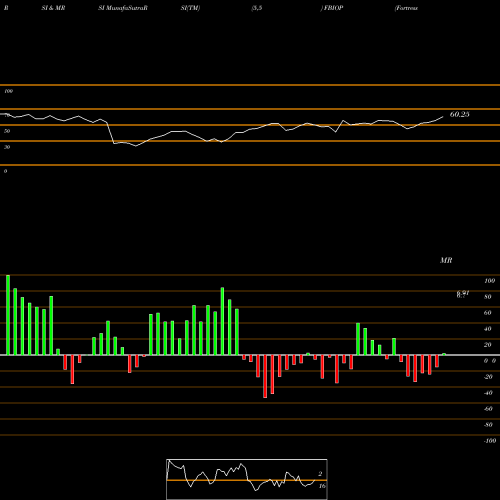Click the 80 label on MR right axis

coord(488,297)
